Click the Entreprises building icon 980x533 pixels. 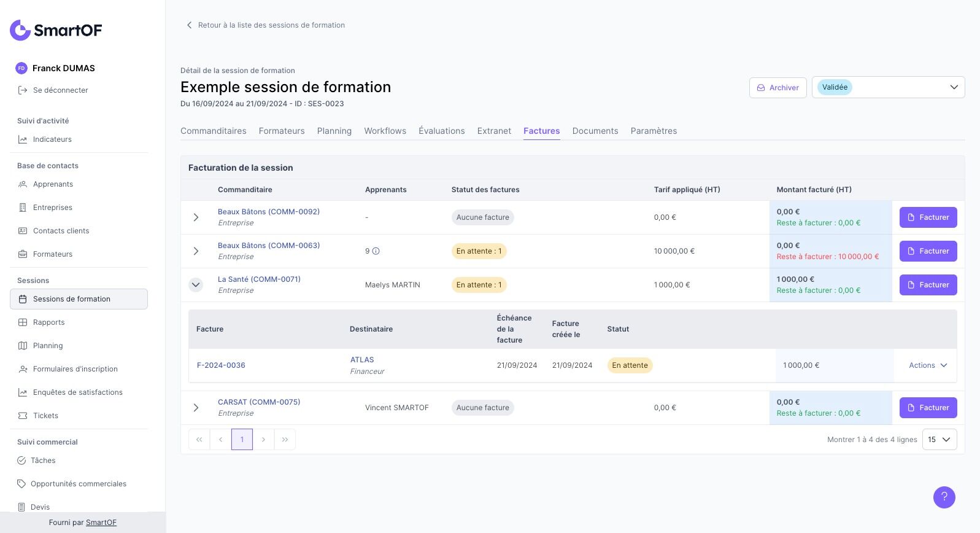coord(23,208)
